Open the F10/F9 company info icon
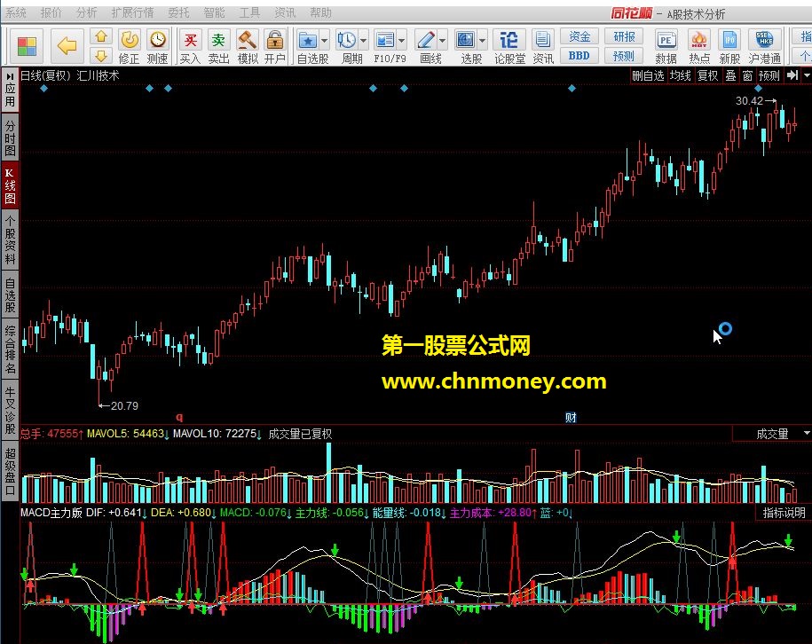Screen dimensions: 812x644 (x=385, y=41)
